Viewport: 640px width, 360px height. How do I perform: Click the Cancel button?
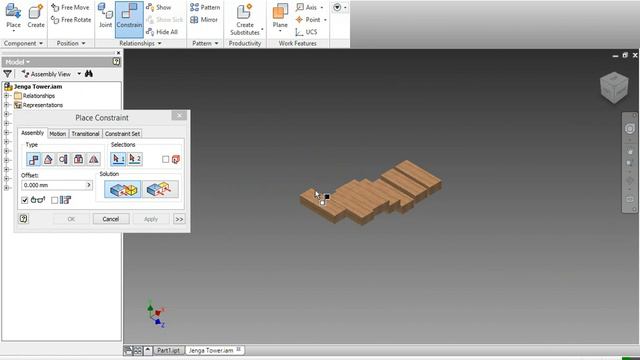click(x=111, y=219)
